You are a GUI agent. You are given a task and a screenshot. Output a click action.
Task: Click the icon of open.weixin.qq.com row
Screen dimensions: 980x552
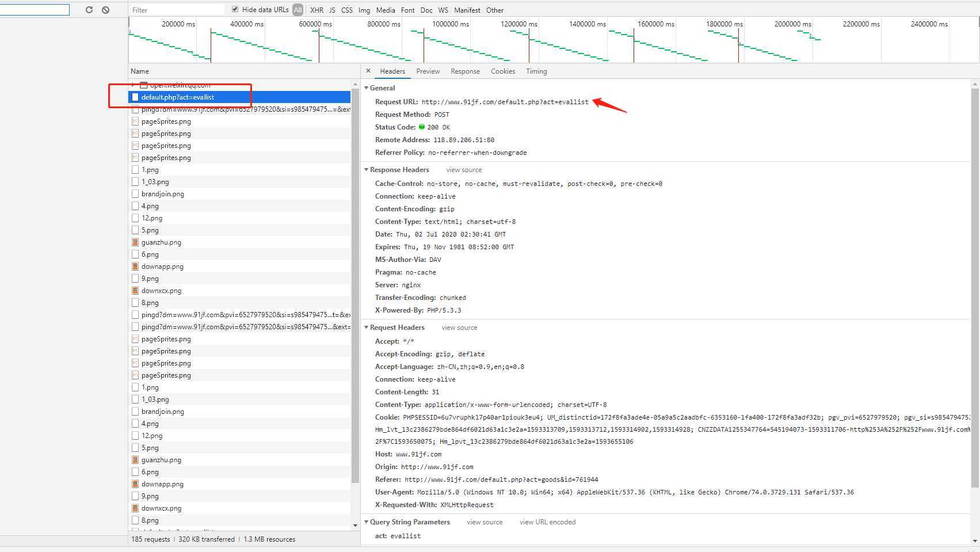pos(144,85)
